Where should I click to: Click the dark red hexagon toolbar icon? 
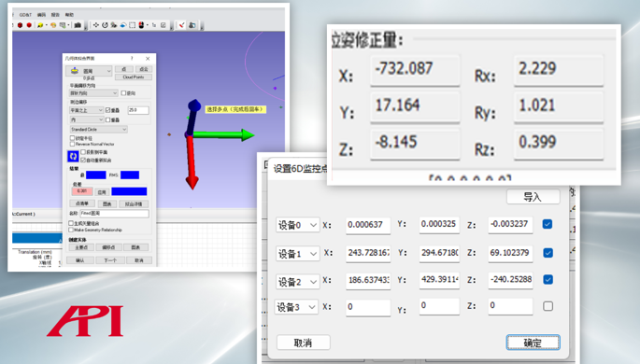point(20,25)
